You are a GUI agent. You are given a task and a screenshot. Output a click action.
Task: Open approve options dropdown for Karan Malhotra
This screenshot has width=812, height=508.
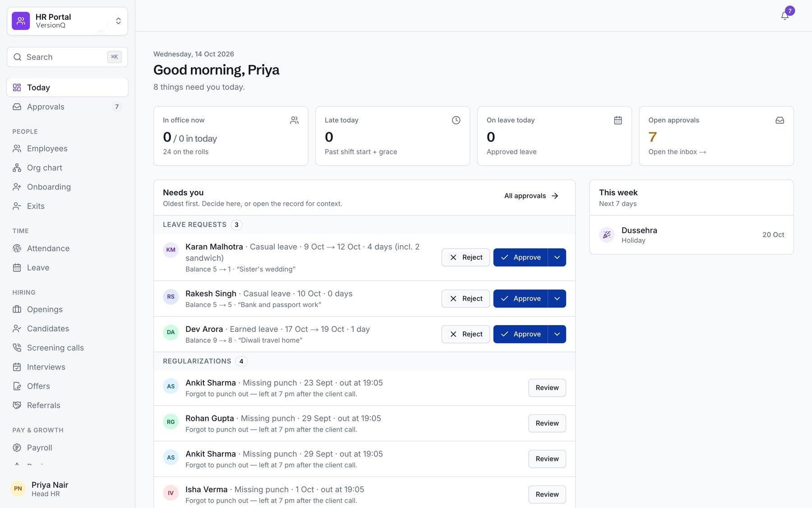557,257
